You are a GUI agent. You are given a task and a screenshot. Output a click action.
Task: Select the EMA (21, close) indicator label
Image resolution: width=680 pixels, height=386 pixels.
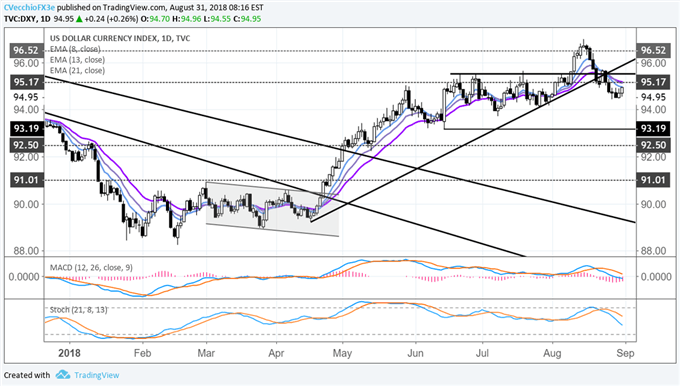(x=77, y=70)
